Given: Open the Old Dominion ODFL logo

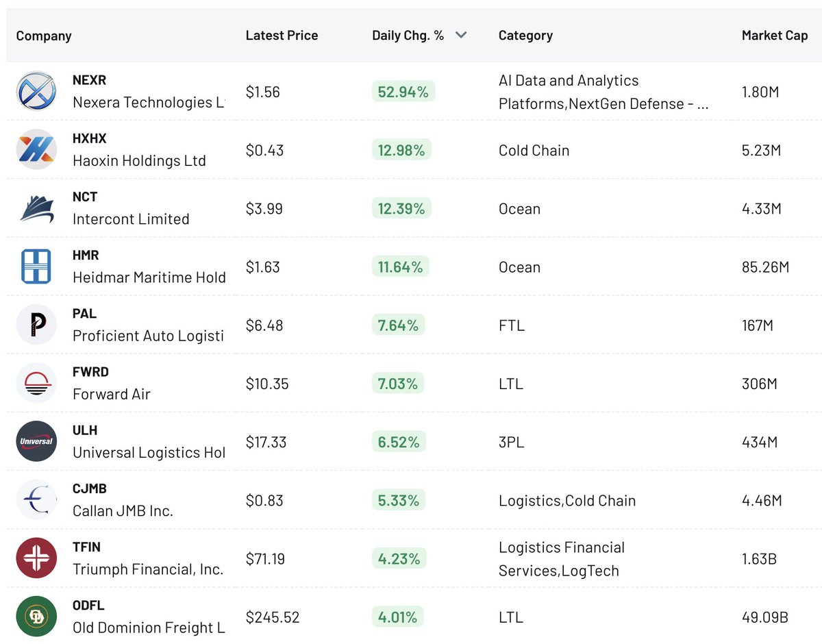Looking at the screenshot, I should click(x=36, y=617).
